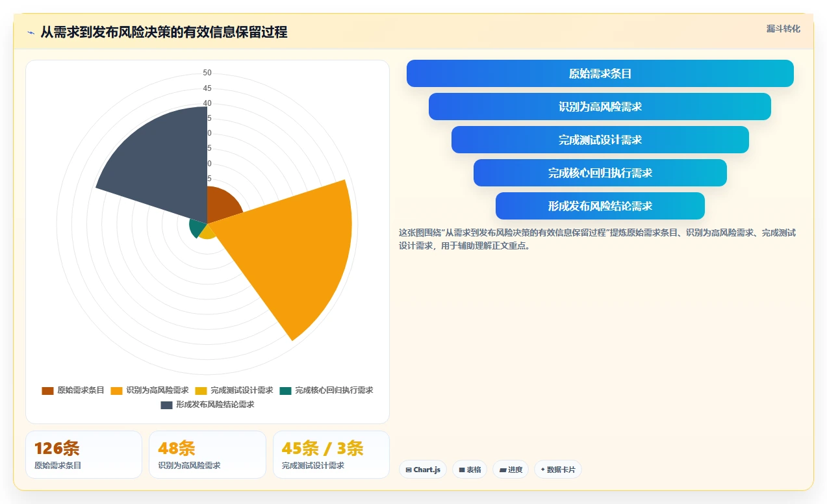Viewport: 827px width, 504px height.
Task: Click the brown polar chart segment
Action: [x=222, y=205]
